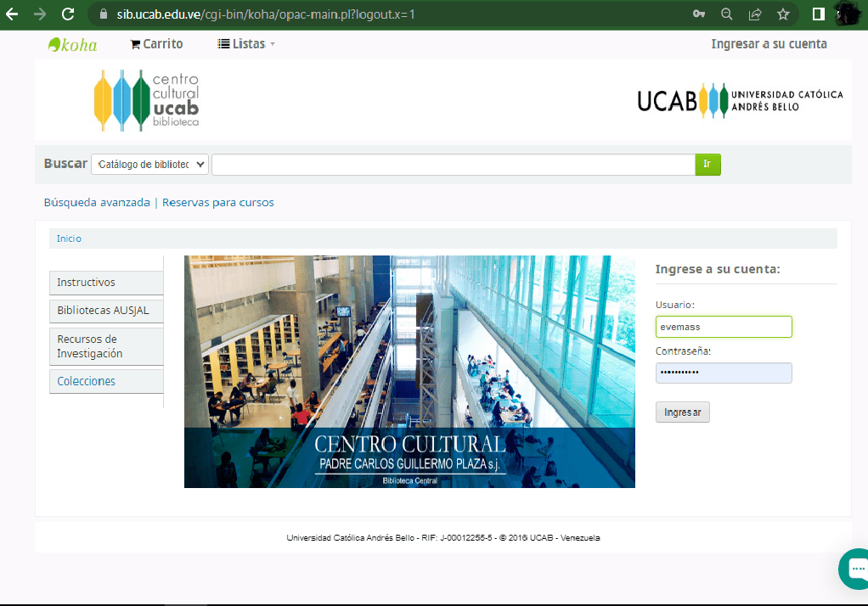The height and width of the screenshot is (606, 868).
Task: Open the browser profile avatar
Action: [847, 14]
